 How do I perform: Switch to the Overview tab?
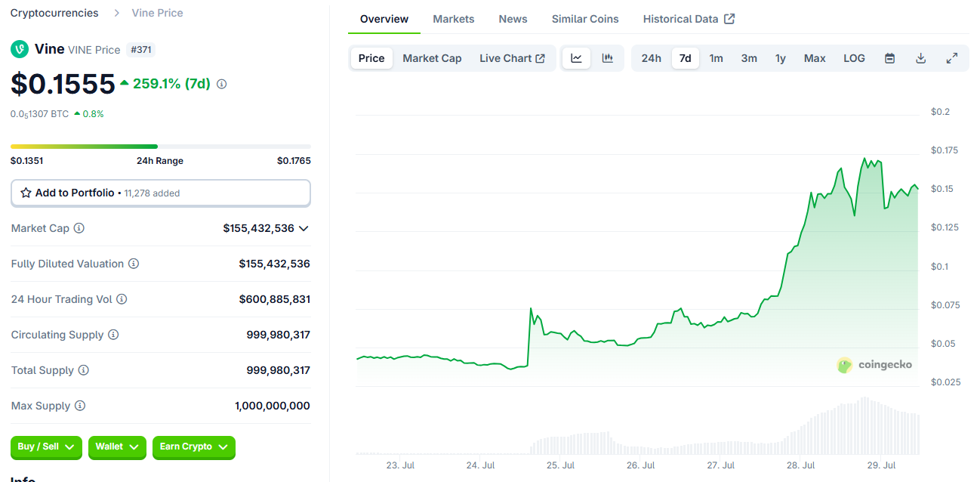coord(384,19)
